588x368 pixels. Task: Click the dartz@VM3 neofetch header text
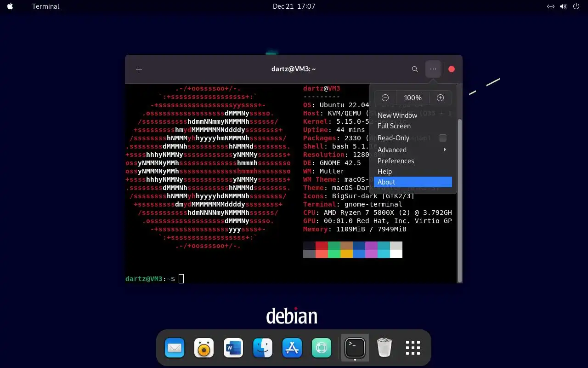click(x=322, y=88)
